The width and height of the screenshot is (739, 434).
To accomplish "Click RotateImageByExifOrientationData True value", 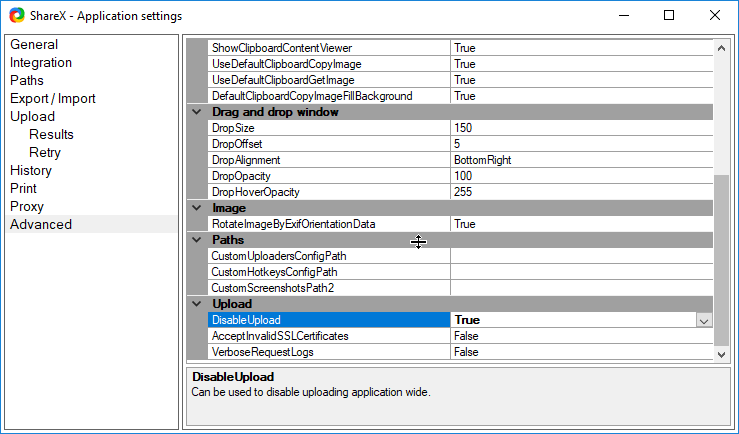I will tap(582, 224).
